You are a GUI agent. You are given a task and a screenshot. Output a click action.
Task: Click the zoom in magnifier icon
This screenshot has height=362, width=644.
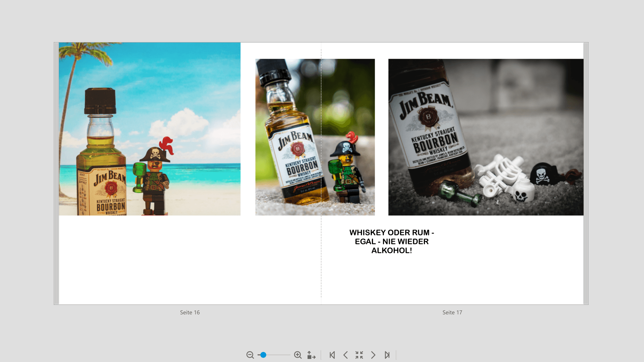[298, 355]
